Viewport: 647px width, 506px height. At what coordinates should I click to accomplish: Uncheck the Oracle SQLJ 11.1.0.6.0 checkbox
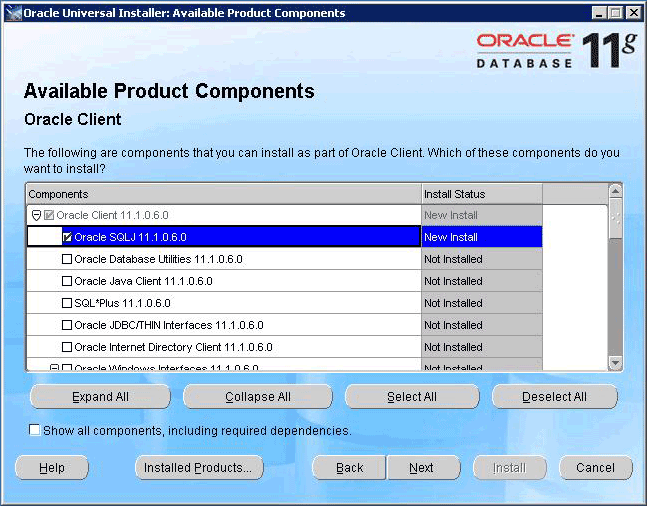[67, 238]
